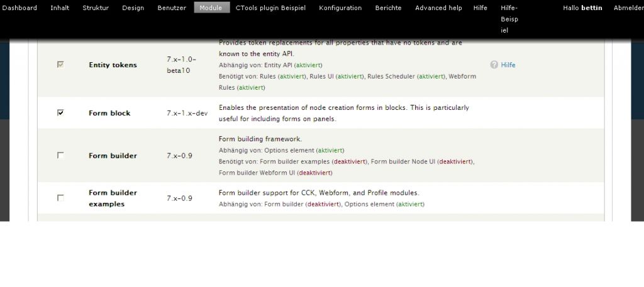The image size is (644, 287).
Task: Open the bettin user account link
Action: tap(592, 8)
